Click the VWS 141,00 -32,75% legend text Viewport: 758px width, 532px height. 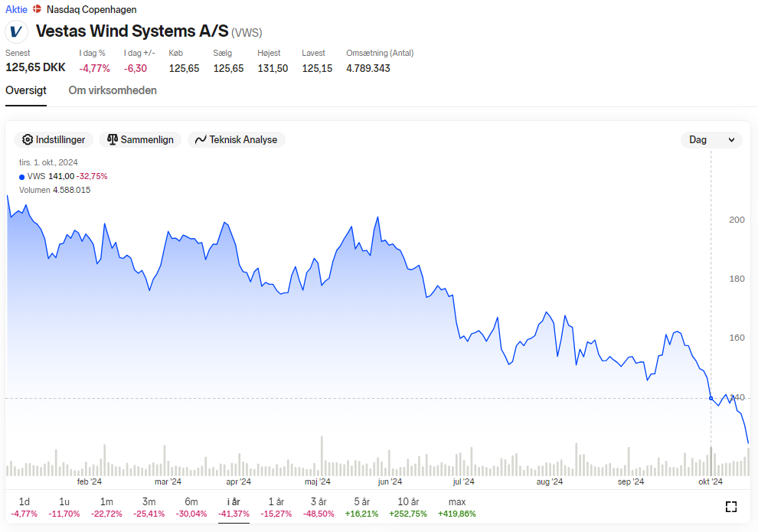pyautogui.click(x=67, y=176)
